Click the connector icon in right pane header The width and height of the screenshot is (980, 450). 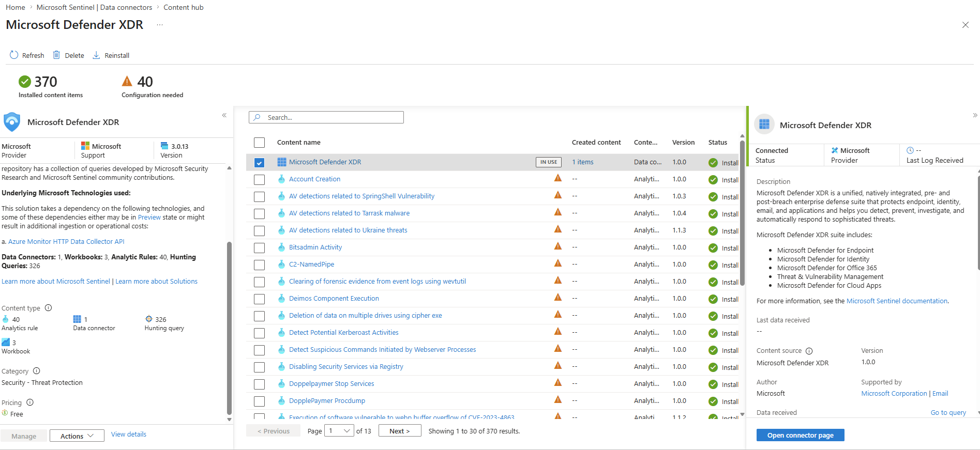click(x=764, y=125)
